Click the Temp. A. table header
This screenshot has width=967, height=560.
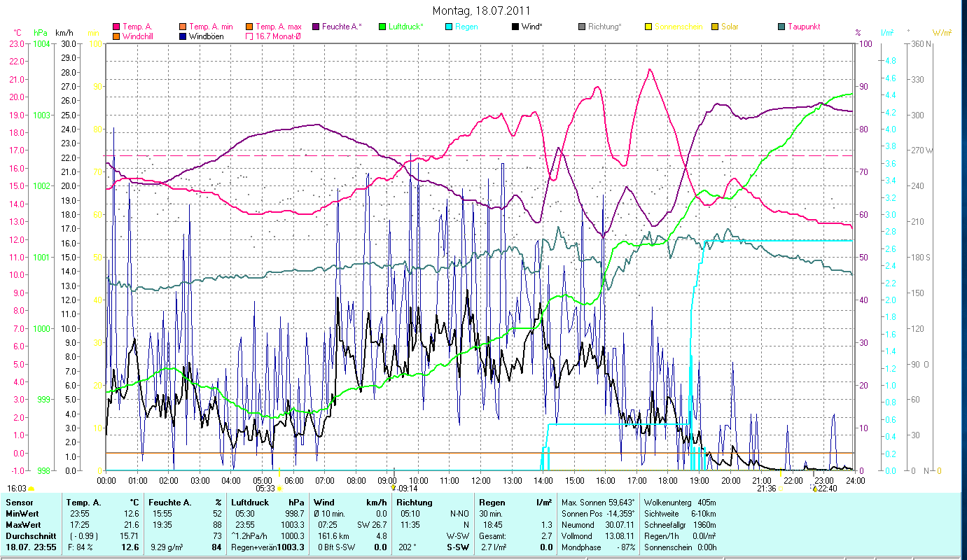coord(84,503)
